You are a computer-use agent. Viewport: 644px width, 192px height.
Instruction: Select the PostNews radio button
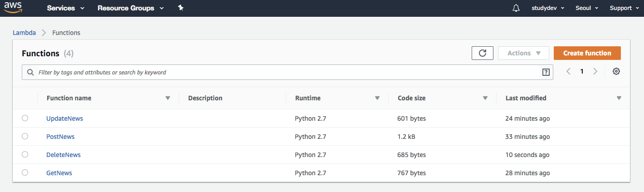[x=25, y=136]
